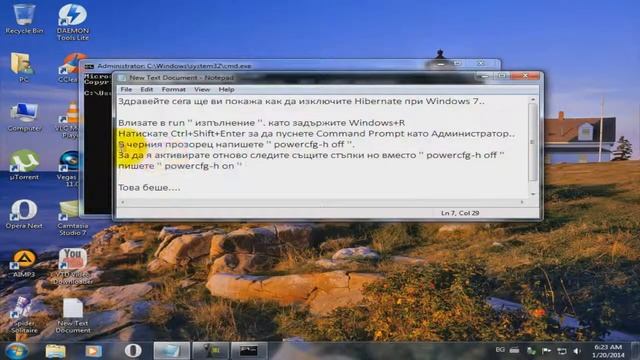Click the network tray icon
The height and width of the screenshot is (360, 640).
click(x=562, y=351)
